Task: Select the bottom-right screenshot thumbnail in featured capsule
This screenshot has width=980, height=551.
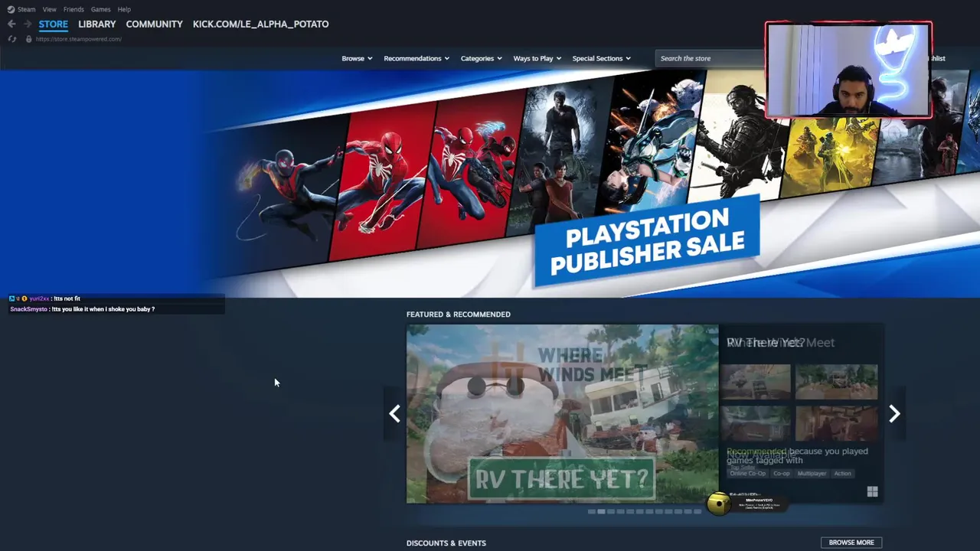Action: (x=836, y=423)
